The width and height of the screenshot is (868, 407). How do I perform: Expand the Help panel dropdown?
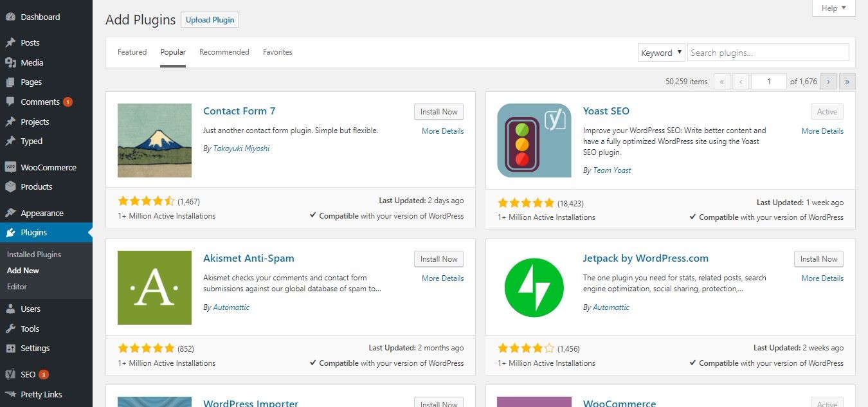tap(834, 8)
